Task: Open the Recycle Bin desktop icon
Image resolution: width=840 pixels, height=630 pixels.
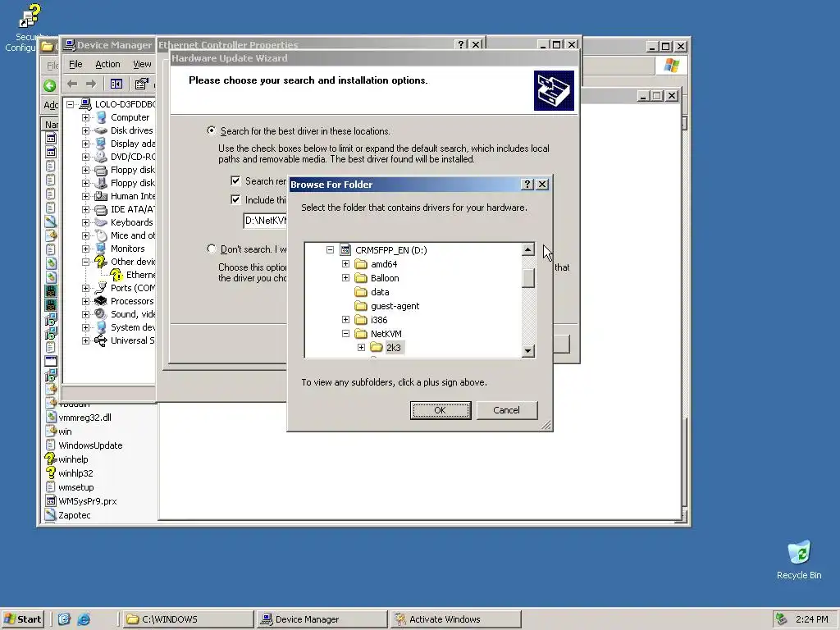Action: [x=799, y=553]
